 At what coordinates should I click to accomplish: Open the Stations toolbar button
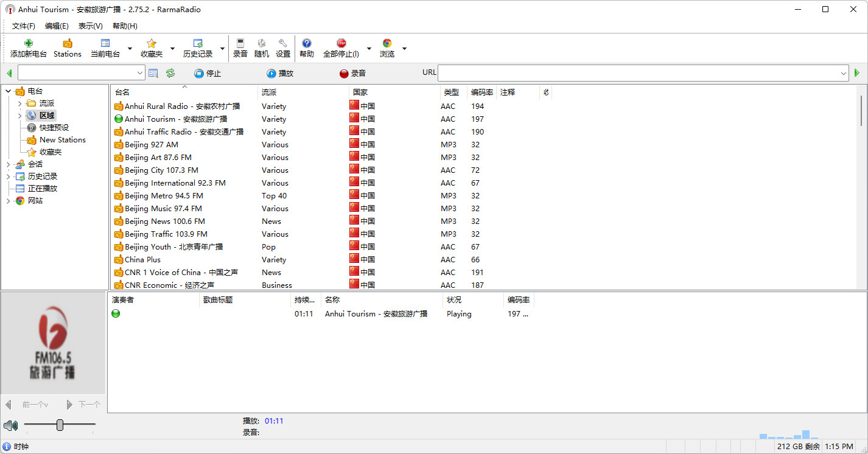click(68, 48)
